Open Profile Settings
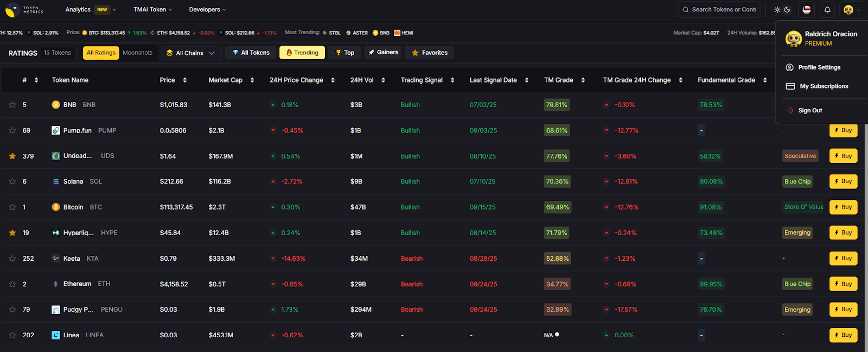Screen dimensions: 868x352 [813, 67]
